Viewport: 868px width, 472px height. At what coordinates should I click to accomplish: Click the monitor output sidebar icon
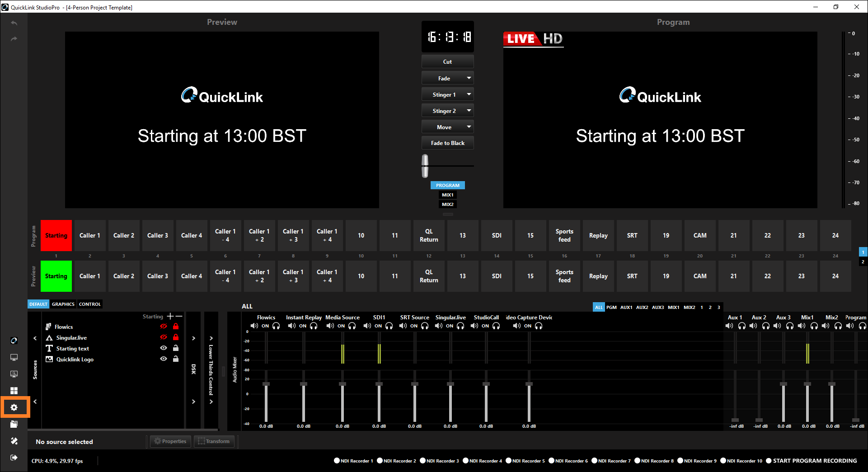click(x=14, y=357)
